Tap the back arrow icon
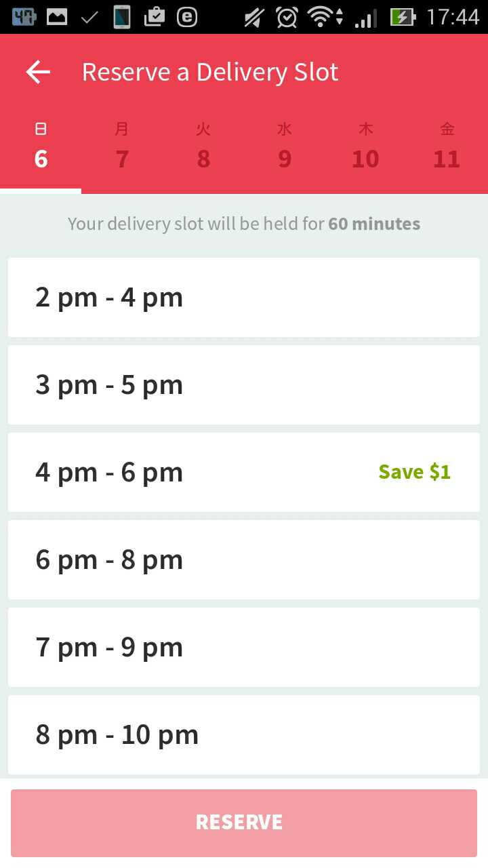Screen dimensions: 488x868 point(38,72)
